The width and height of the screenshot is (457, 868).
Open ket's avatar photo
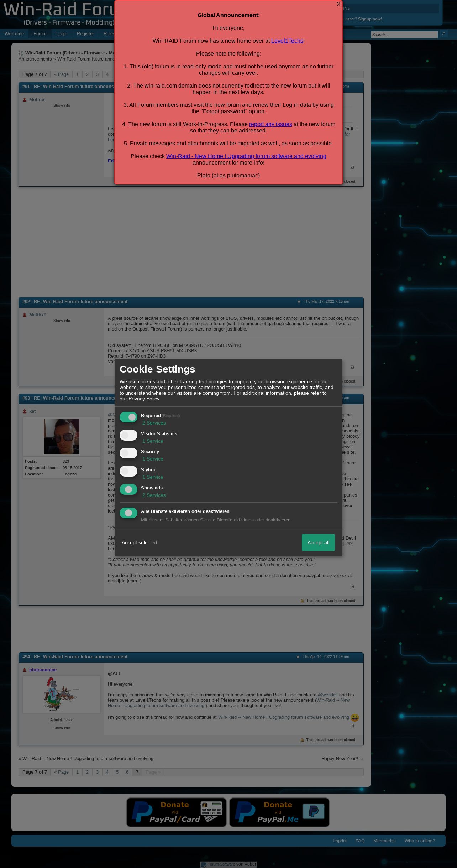(x=62, y=437)
